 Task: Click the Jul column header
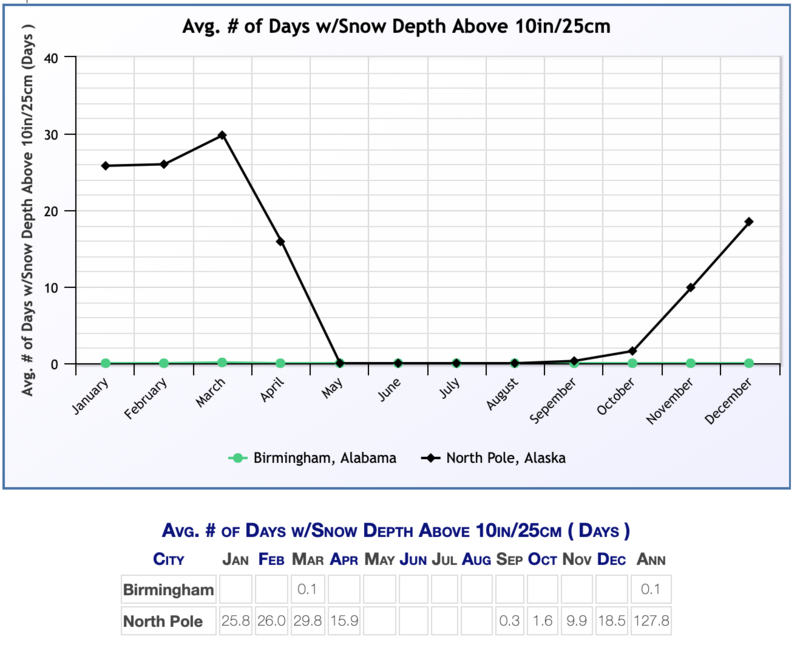coord(444,560)
